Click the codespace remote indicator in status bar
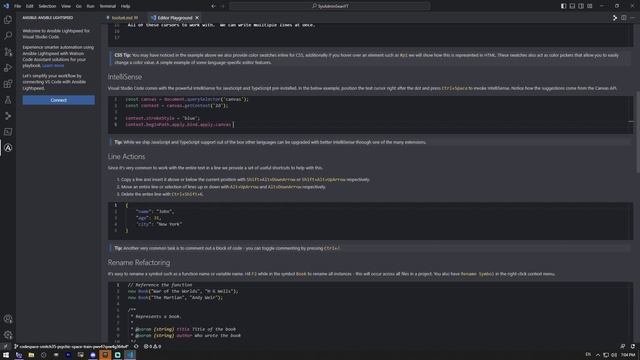 (71, 346)
